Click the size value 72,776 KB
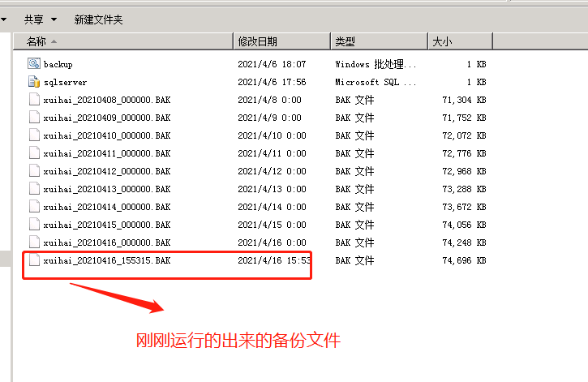The height and width of the screenshot is (382, 588). coord(464,153)
